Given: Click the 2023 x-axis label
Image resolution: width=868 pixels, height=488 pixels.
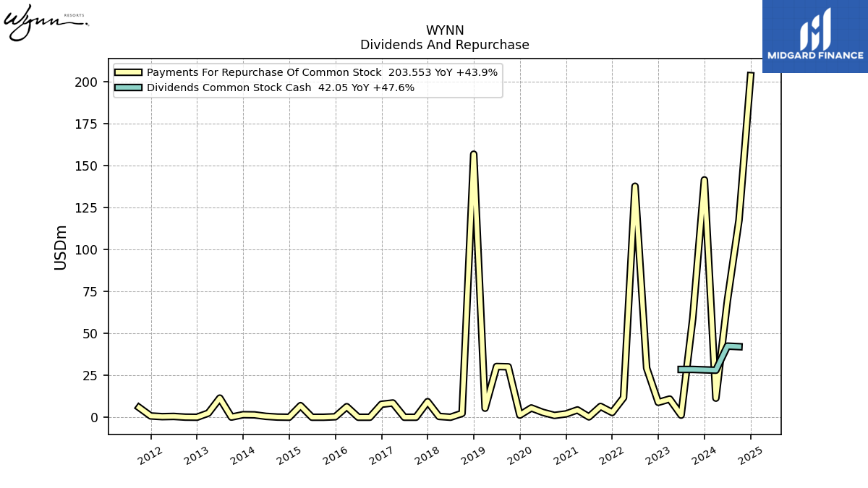Looking at the screenshot, I should point(657,455).
